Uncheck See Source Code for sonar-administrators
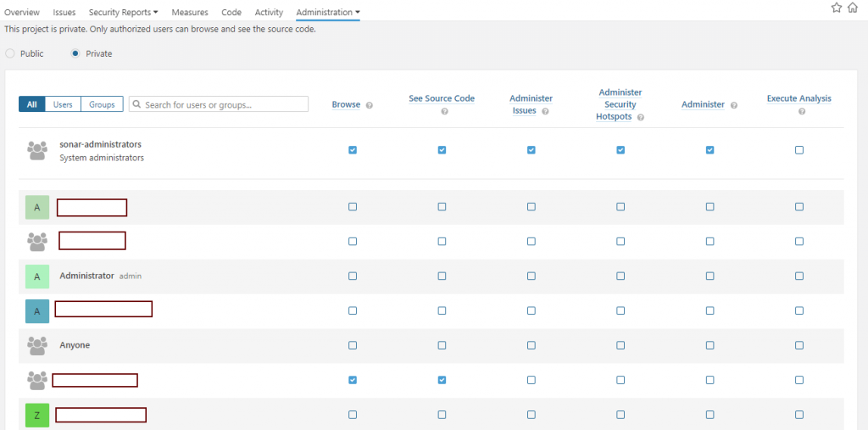Viewport: 868px width, 430px height. (442, 150)
